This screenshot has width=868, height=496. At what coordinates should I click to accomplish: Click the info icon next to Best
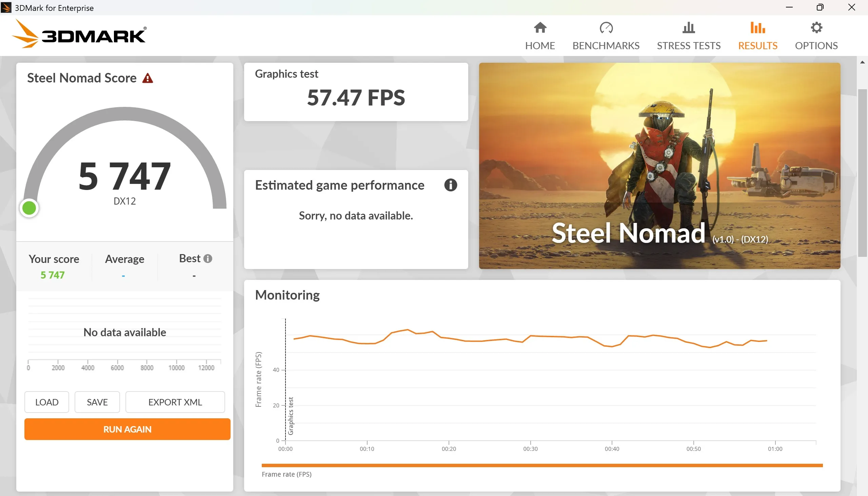[x=208, y=259]
